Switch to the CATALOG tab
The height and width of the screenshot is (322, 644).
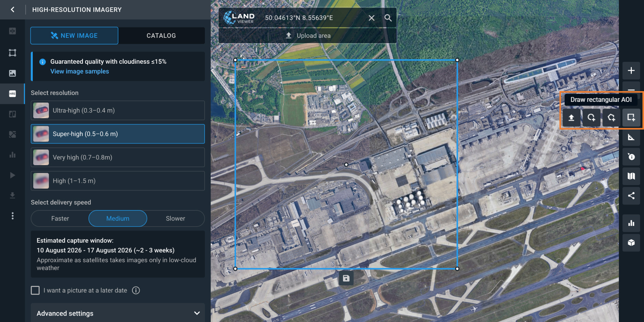(x=161, y=35)
